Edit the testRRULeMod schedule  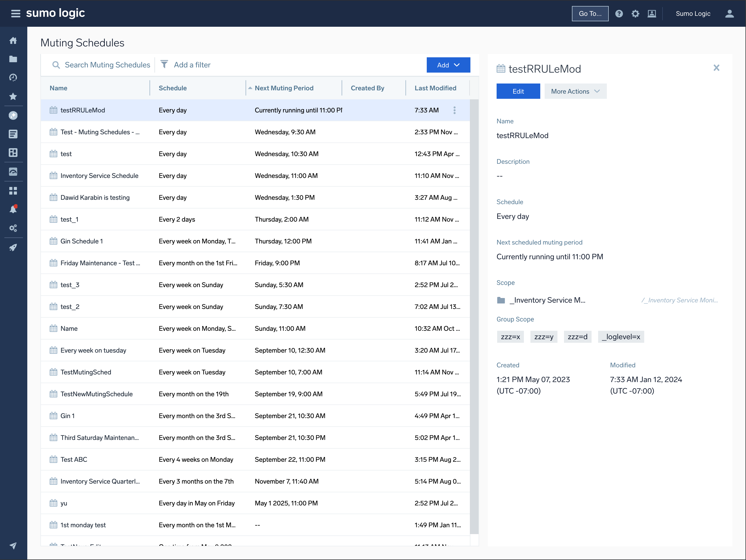[x=518, y=91]
